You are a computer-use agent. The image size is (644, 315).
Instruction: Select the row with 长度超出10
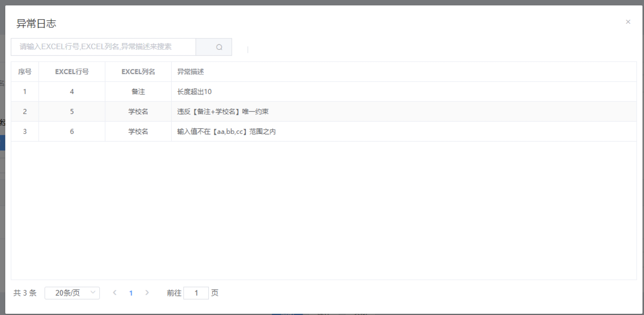click(x=194, y=92)
